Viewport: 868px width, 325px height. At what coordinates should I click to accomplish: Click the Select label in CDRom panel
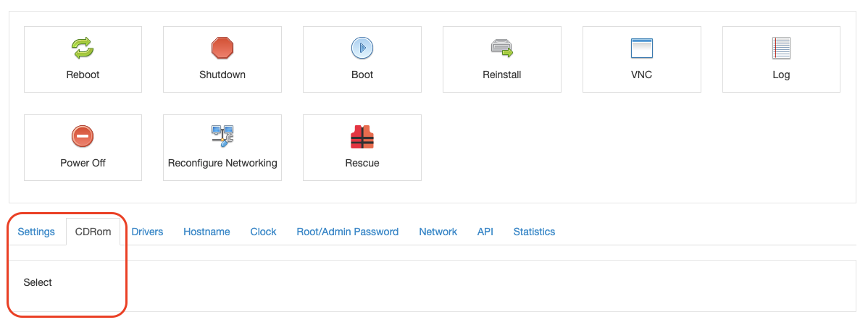coord(38,282)
